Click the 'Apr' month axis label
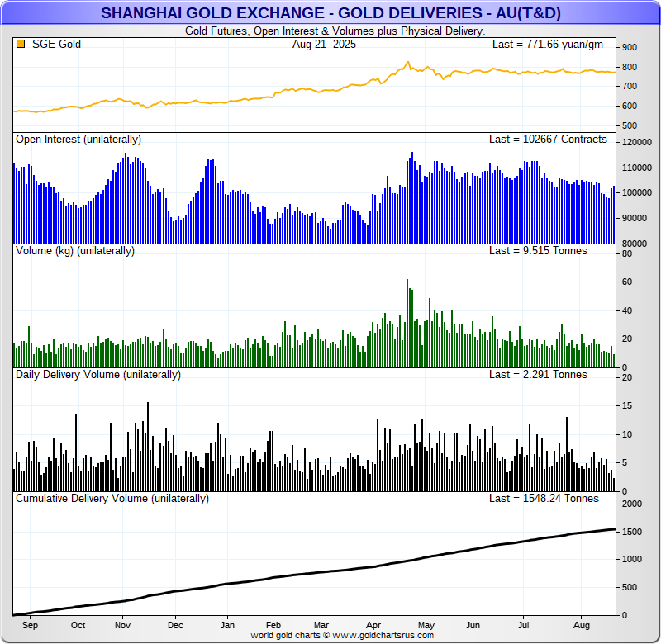The width and height of the screenshot is (661, 644). 373,625
